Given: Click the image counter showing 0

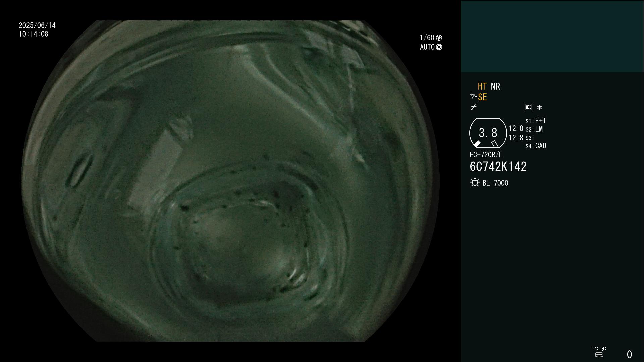Looking at the screenshot, I should (630, 354).
